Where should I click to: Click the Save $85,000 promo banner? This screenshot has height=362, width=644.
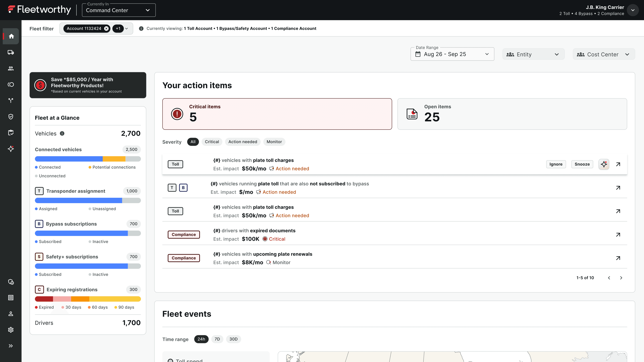point(88,85)
